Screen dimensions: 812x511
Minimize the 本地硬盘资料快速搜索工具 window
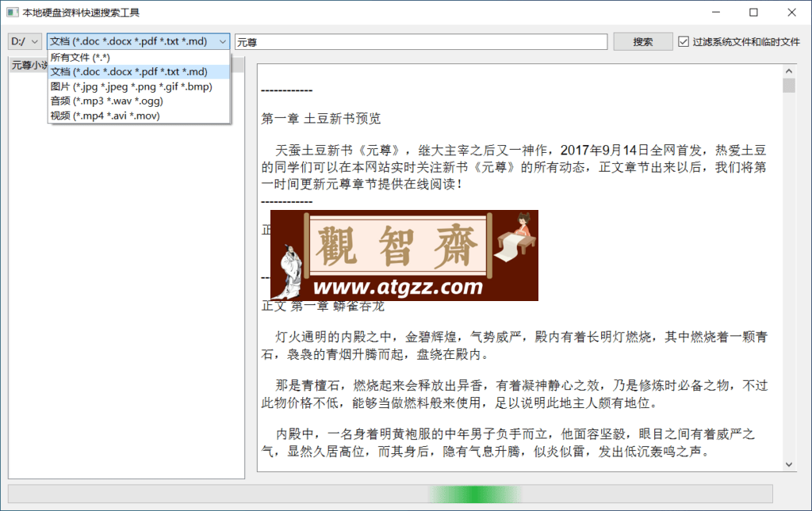click(716, 13)
